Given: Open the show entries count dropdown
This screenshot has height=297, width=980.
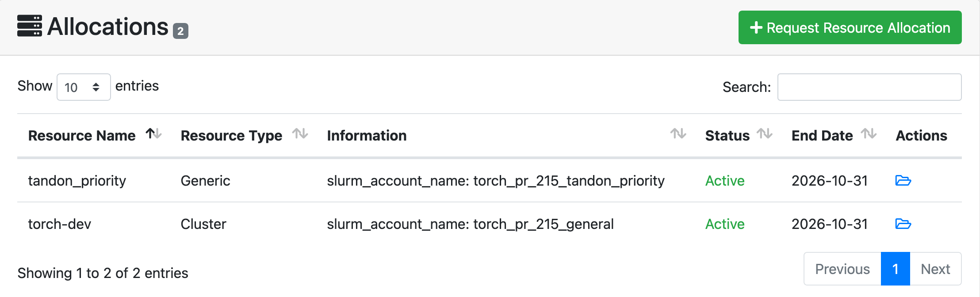Looking at the screenshot, I should 84,87.
